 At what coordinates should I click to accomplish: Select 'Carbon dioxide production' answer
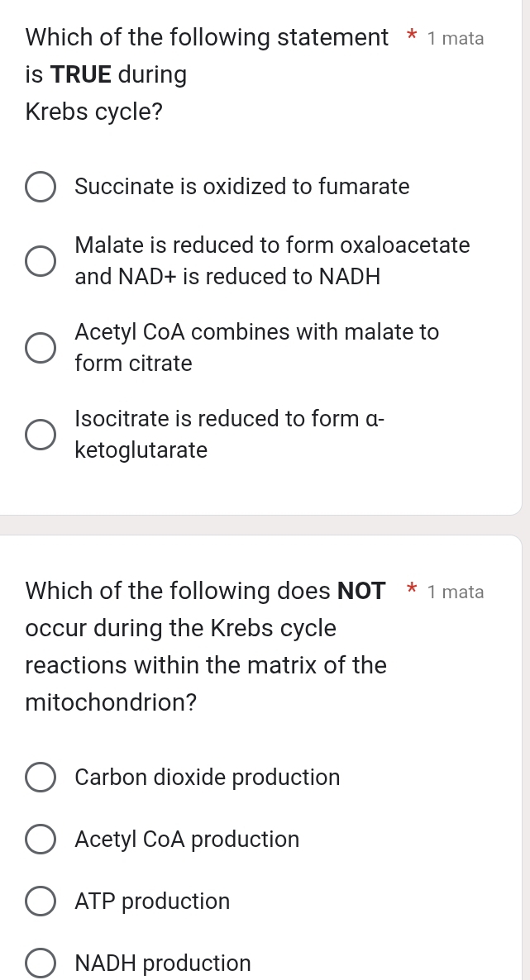click(41, 777)
